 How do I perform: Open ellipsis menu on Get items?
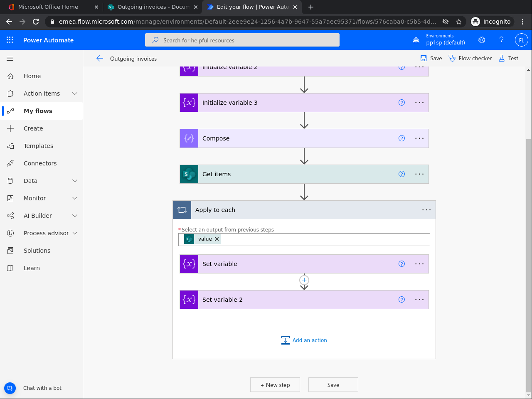click(419, 174)
